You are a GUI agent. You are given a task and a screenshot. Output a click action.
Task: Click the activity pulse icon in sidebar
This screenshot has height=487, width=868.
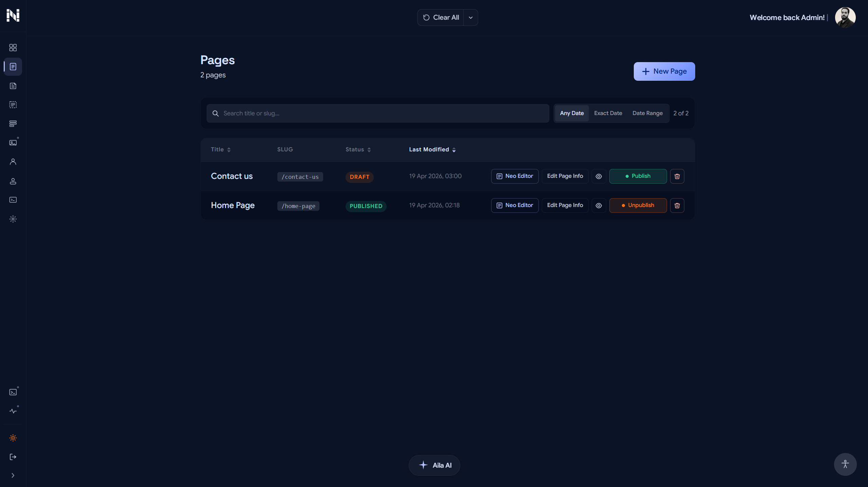pyautogui.click(x=13, y=411)
